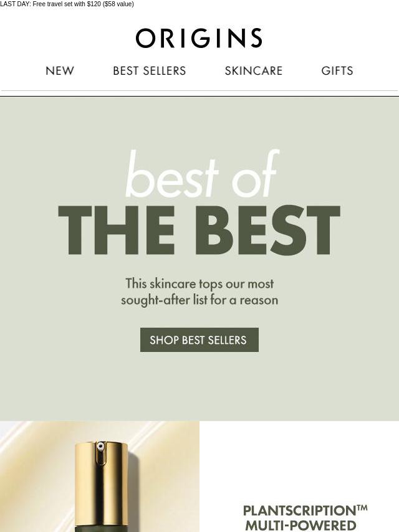Open the NEW navigation link
Image resolution: width=399 pixels, height=532 pixels.
click(60, 70)
